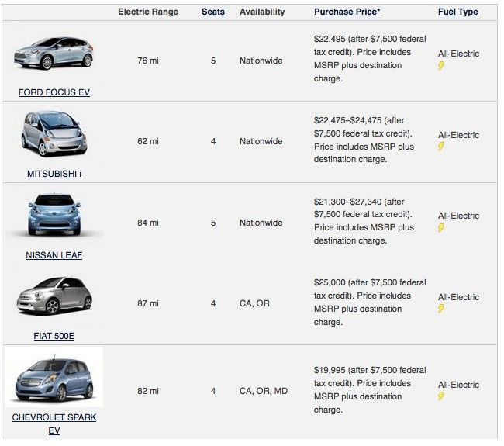Click lightning bolt icon in Ford Focus row
Viewport: 504px width, 446px height.
click(x=441, y=66)
